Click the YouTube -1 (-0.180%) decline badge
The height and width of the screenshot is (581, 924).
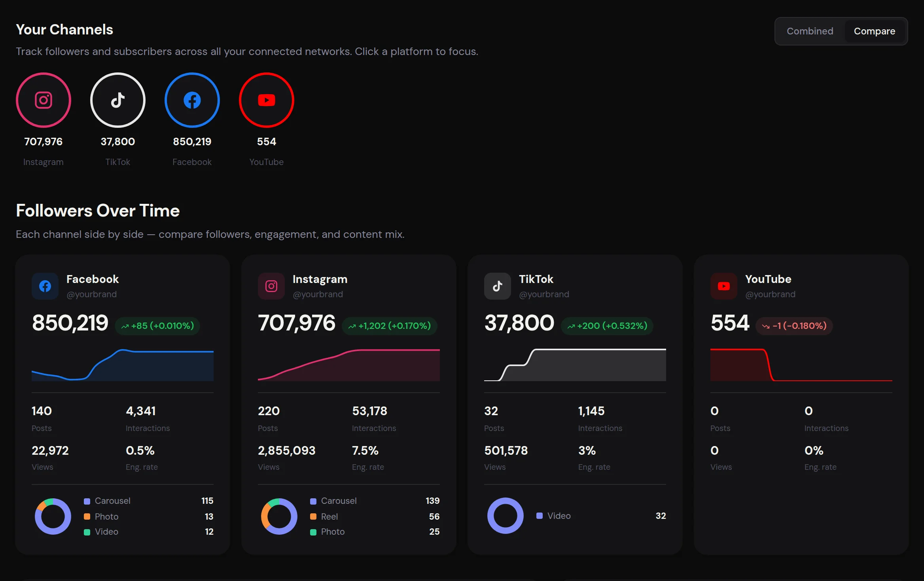(x=794, y=326)
